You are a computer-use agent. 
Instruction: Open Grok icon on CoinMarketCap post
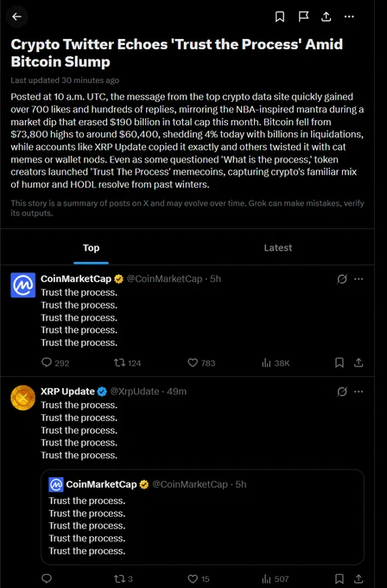tap(342, 279)
